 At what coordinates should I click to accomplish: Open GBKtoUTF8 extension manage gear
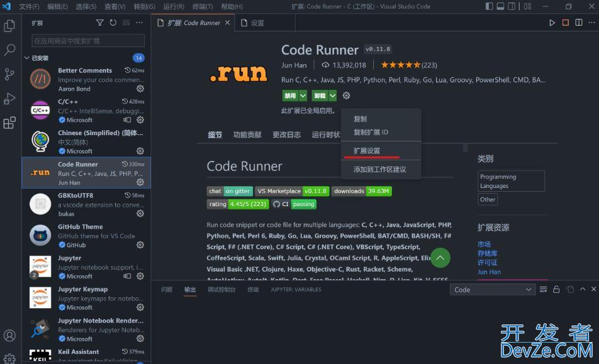(140, 214)
